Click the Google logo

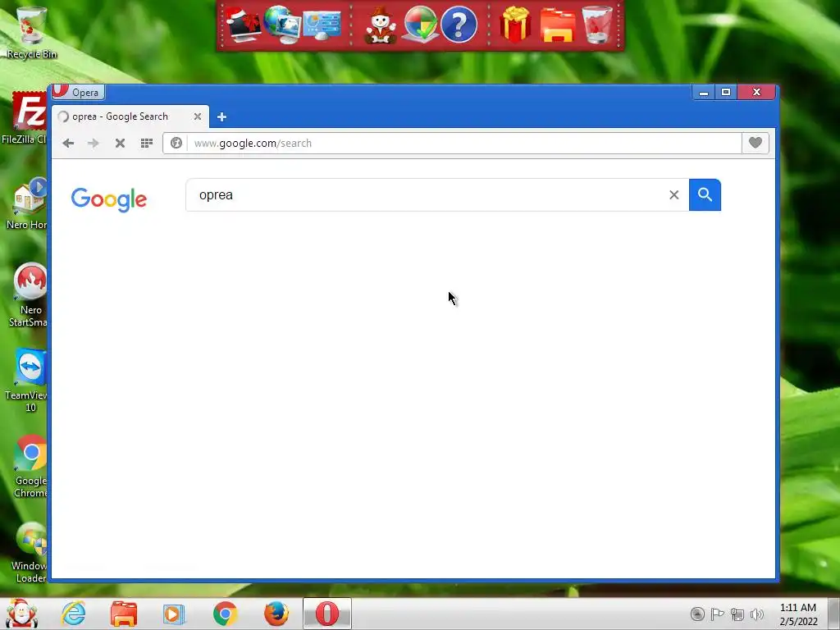click(x=109, y=199)
